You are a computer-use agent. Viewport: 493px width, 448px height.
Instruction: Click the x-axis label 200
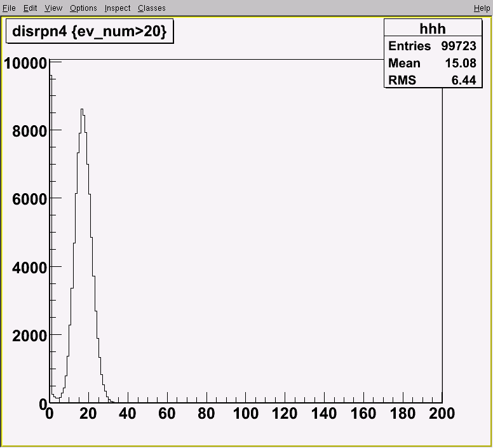[442, 414]
